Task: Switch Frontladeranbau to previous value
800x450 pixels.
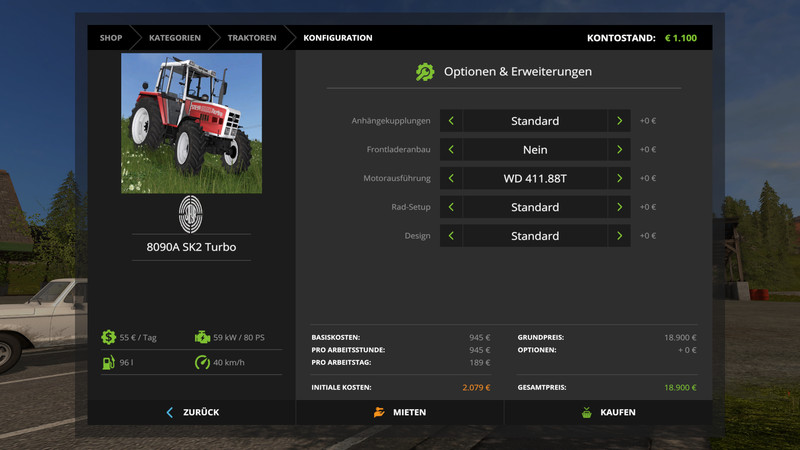Action: 451,150
